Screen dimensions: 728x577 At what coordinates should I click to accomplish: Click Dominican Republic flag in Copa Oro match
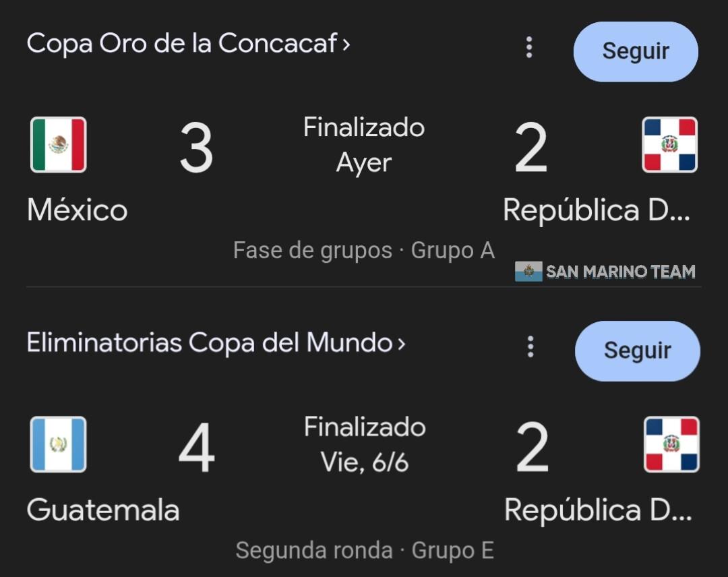click(669, 145)
